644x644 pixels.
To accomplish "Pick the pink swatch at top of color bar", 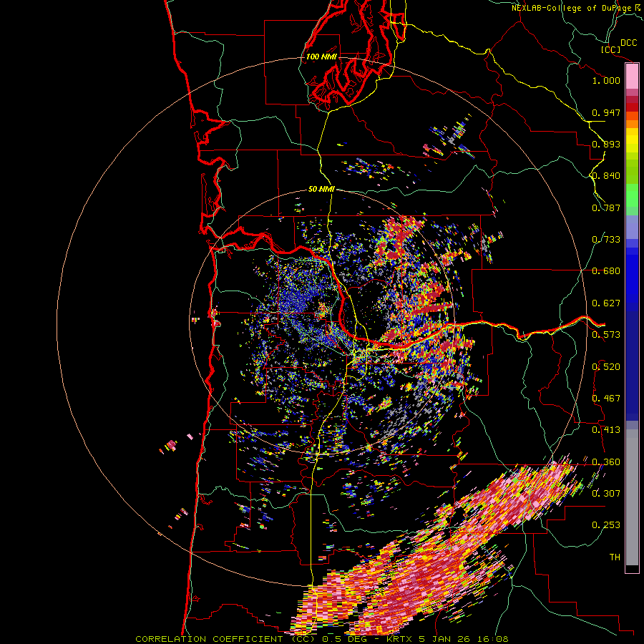I will pos(632,77).
